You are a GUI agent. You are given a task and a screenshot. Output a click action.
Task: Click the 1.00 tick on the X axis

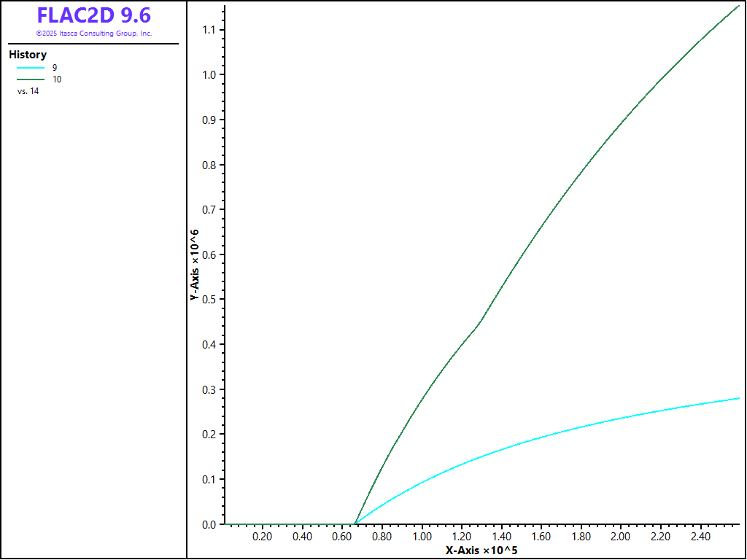coord(421,537)
